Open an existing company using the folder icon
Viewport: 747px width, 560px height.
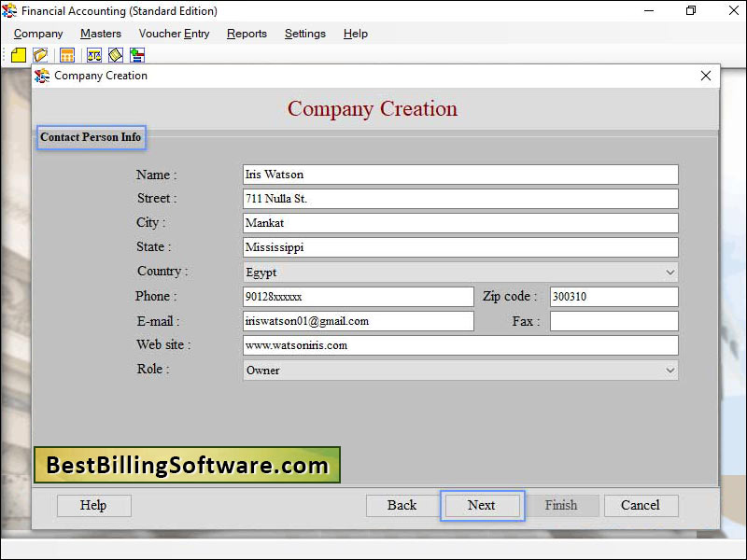(x=41, y=55)
